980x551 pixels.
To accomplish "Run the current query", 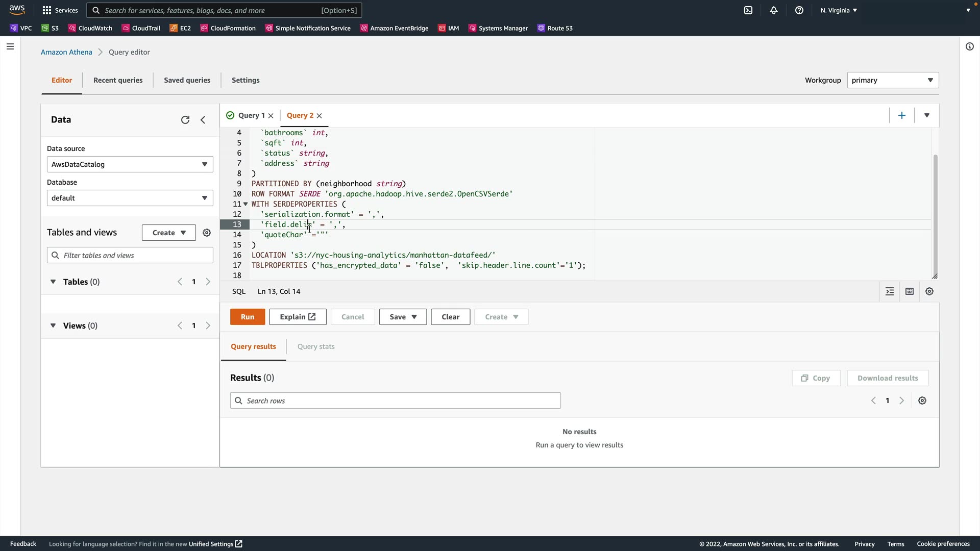I will pos(248,317).
